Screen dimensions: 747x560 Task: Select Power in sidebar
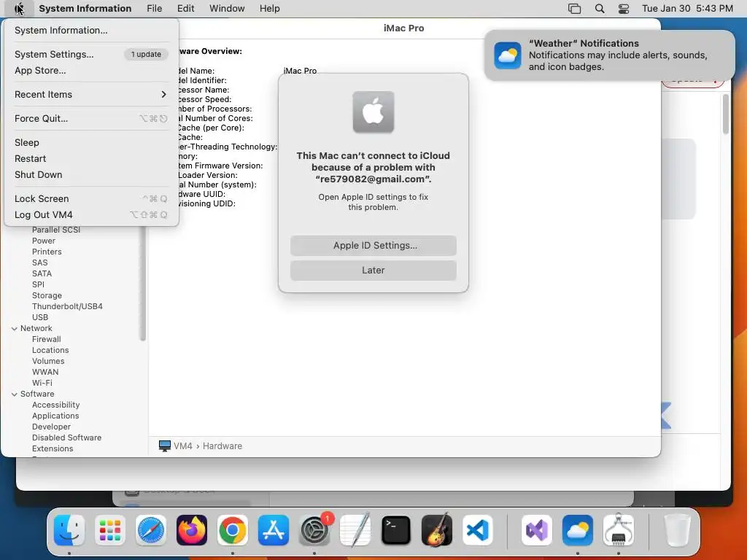(44, 241)
